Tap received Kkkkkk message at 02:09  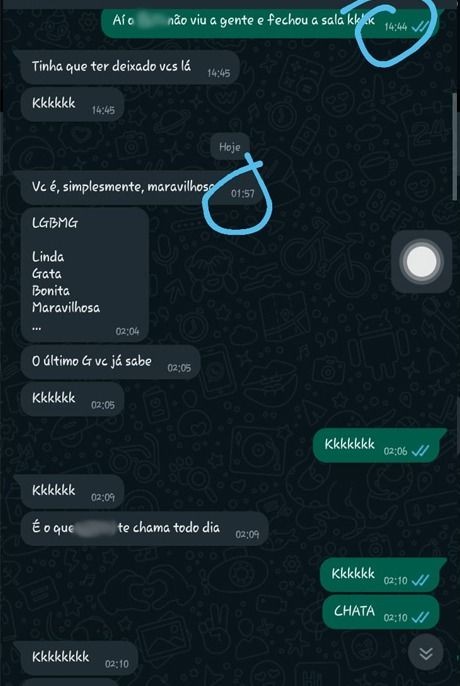point(73,491)
